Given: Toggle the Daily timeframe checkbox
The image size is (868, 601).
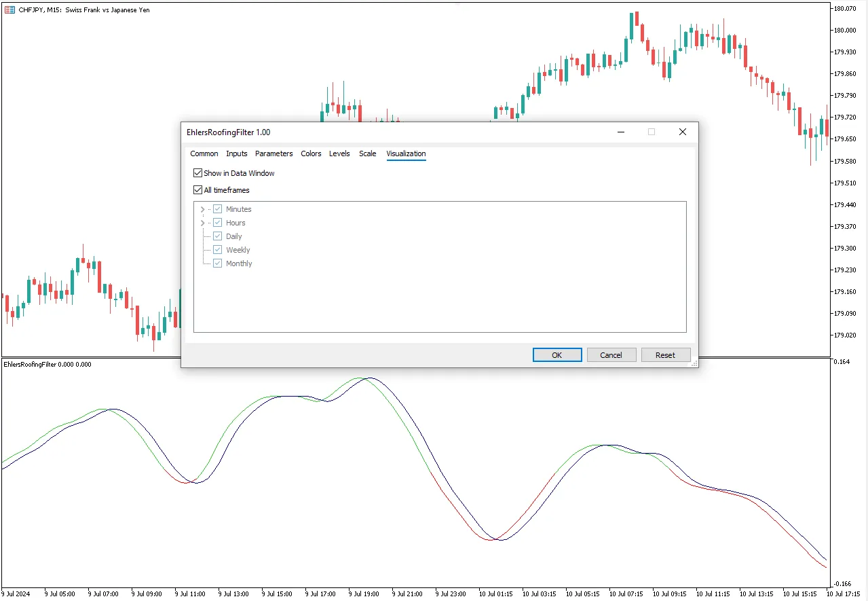Looking at the screenshot, I should (218, 236).
